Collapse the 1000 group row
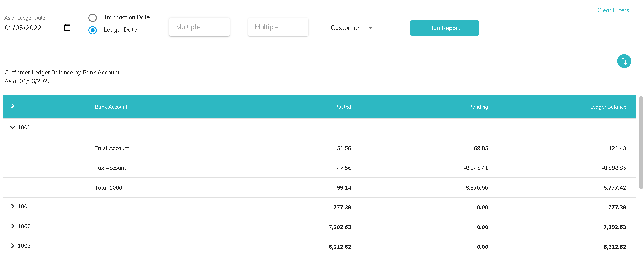Image resolution: width=644 pixels, height=256 pixels. coord(13,127)
